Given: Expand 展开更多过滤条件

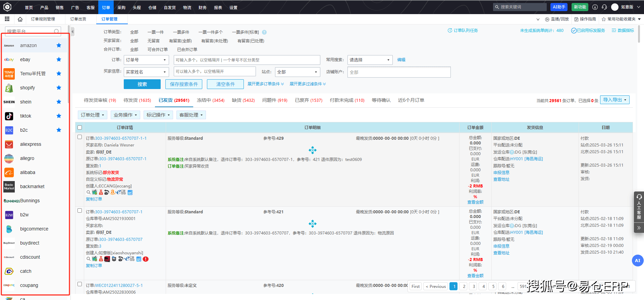Looking at the screenshot, I should (x=308, y=84).
